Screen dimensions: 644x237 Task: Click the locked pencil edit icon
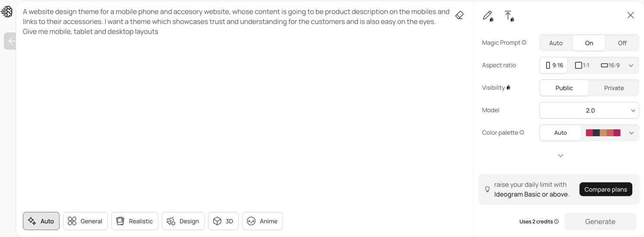(488, 16)
